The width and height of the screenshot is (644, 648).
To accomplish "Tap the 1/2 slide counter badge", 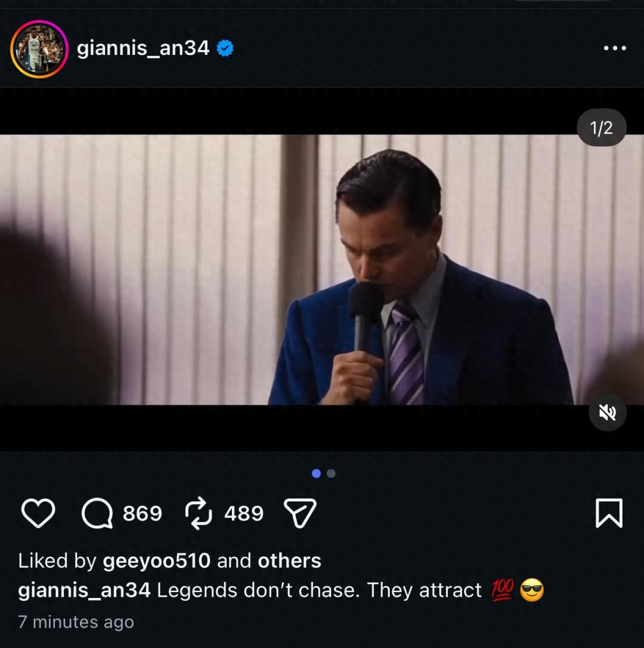I will click(x=601, y=128).
